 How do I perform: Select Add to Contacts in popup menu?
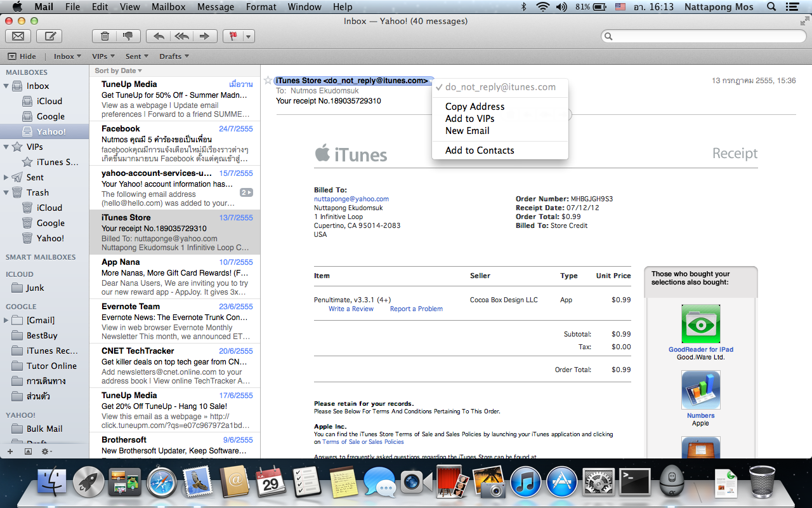click(x=480, y=150)
